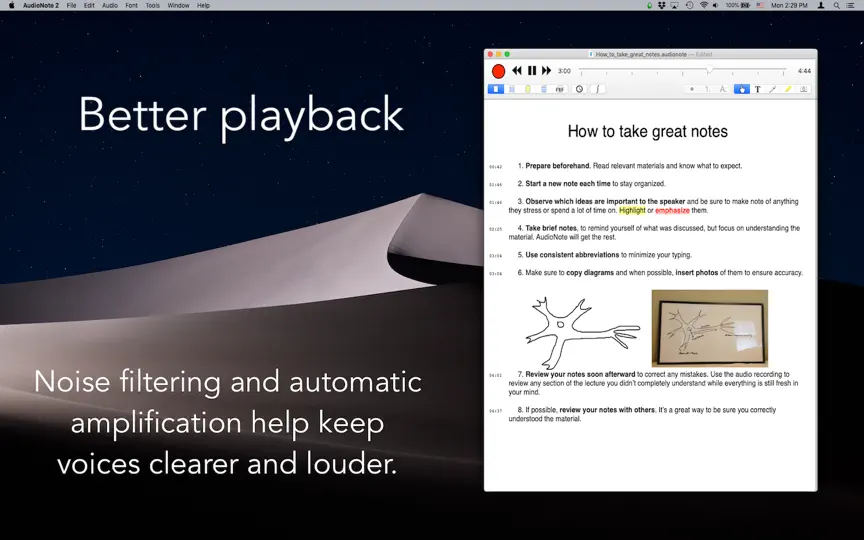Click the Mon 2:29 PM clock

pyautogui.click(x=789, y=6)
